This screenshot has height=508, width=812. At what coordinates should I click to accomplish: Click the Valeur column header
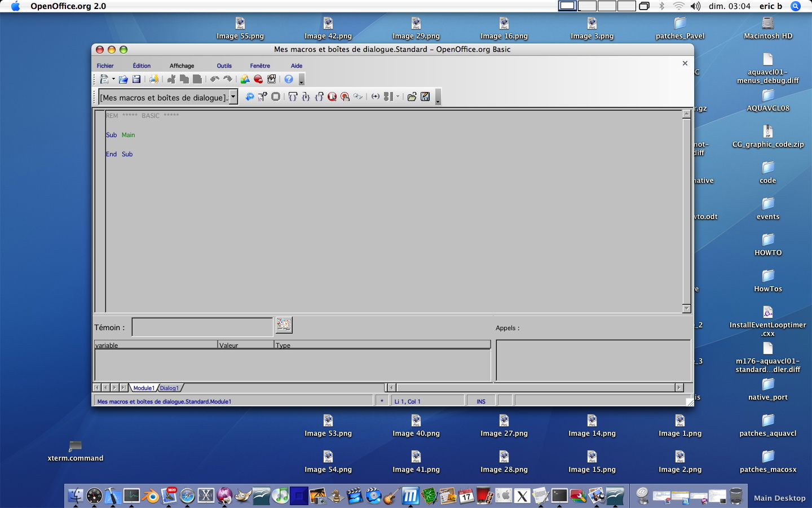246,345
